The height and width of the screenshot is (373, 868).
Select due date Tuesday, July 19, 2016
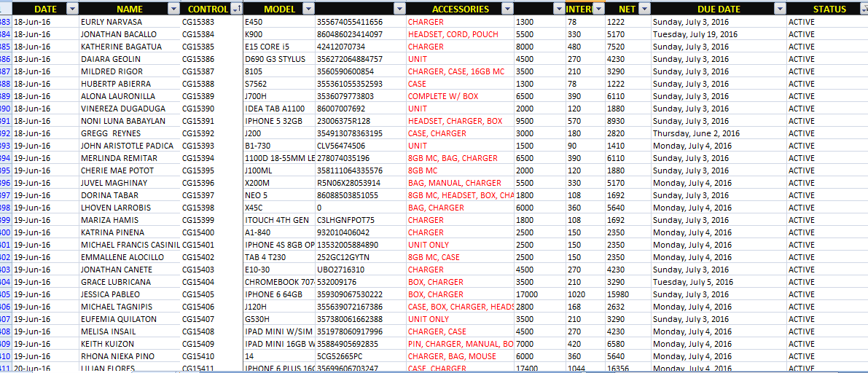click(719, 34)
